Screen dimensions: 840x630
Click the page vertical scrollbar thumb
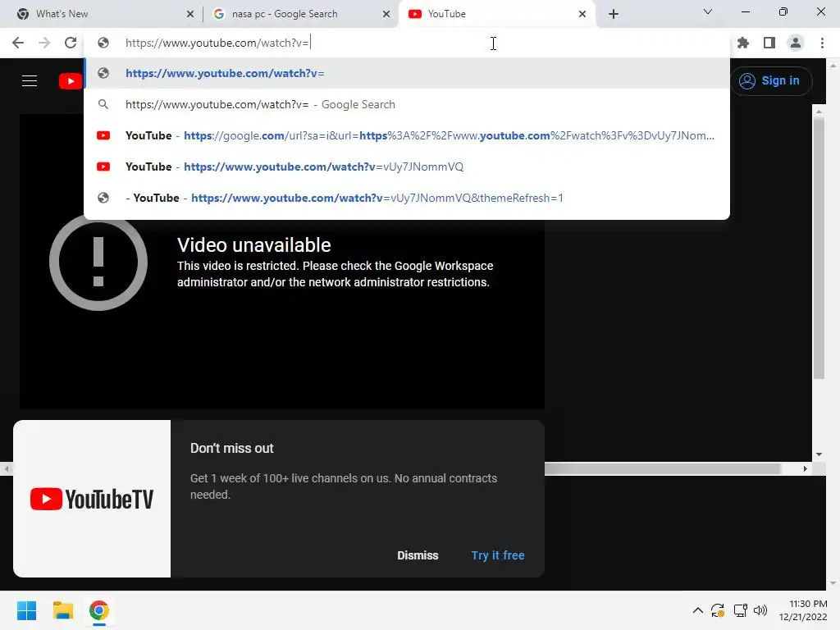(x=819, y=248)
